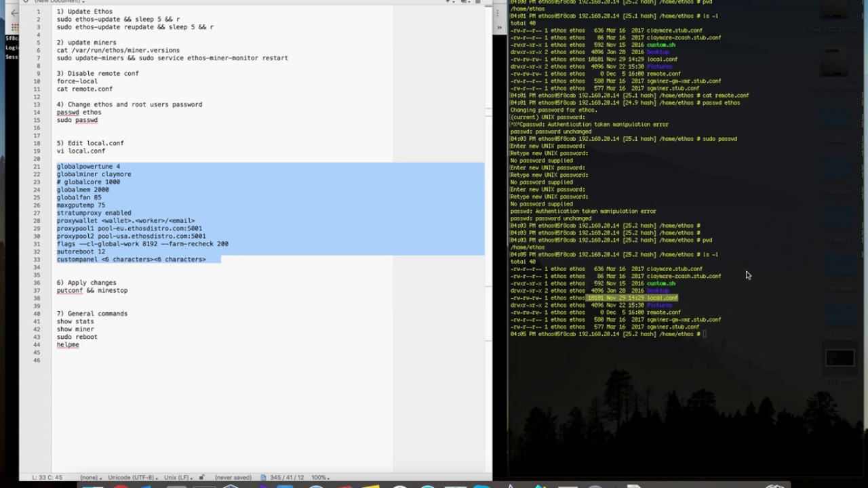The height and width of the screenshot is (488, 868).
Task: Click 'cat /var/run/ethos/miner.versions' line
Action: click(x=118, y=50)
